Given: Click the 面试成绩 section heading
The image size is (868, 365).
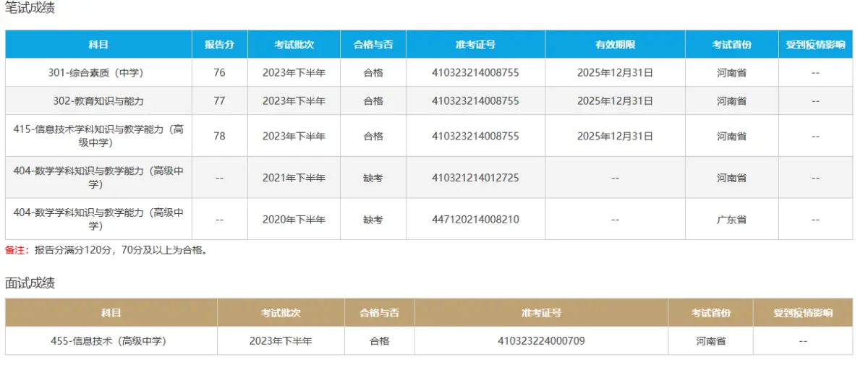Looking at the screenshot, I should 30,283.
